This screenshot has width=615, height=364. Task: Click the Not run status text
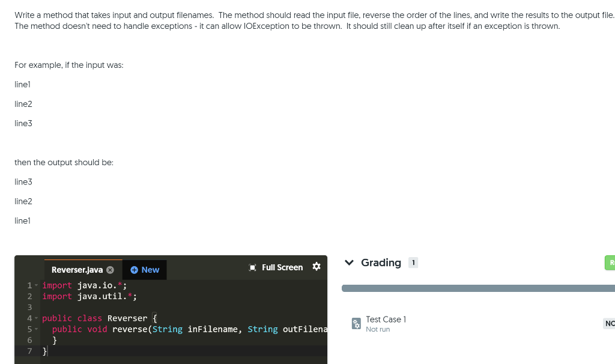pos(377,329)
